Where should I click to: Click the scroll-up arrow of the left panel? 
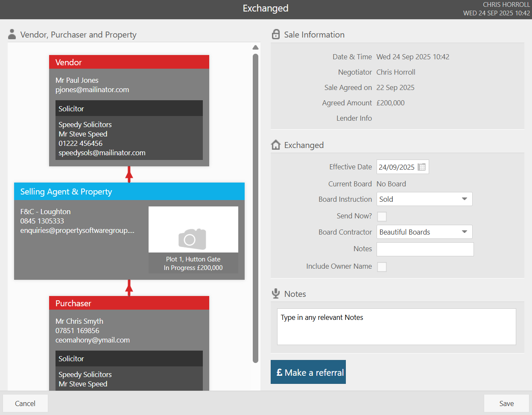pos(256,47)
